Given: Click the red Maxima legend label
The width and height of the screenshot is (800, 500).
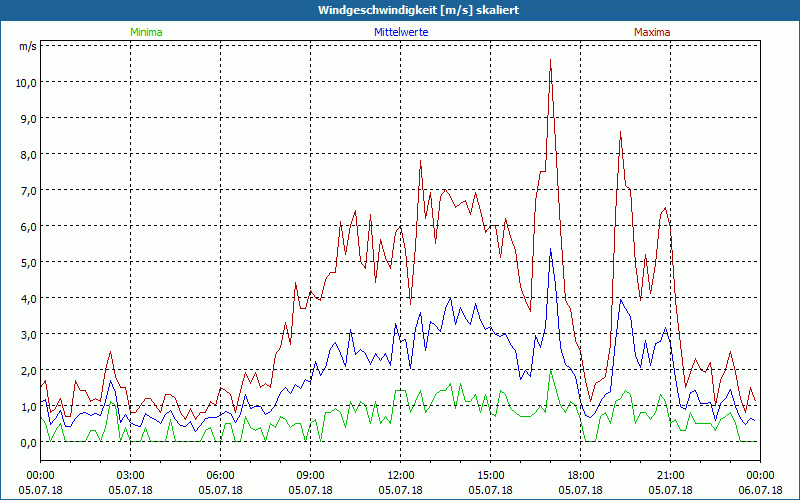Looking at the screenshot, I should click(652, 32).
